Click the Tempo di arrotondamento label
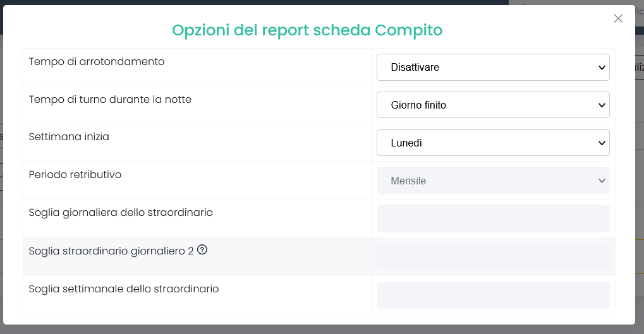Viewport: 644px width, 334px height. (97, 61)
